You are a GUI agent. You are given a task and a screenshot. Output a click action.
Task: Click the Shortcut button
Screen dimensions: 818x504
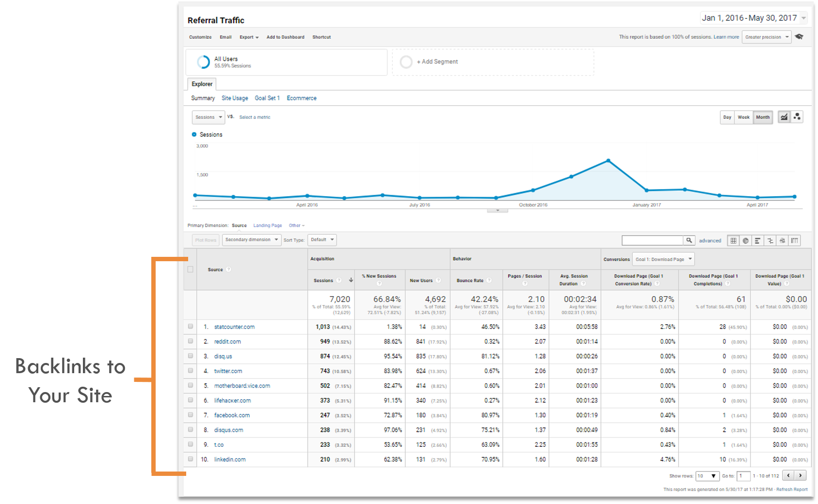pos(321,37)
